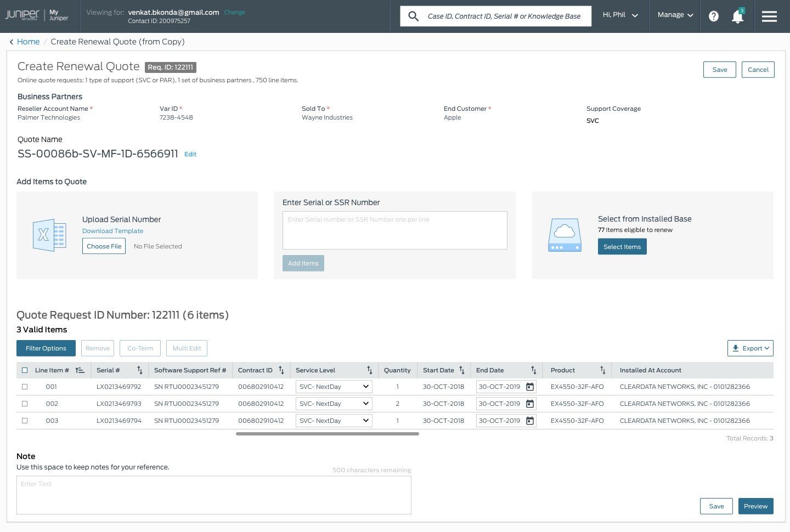Open the Manage dropdown menu

(675, 15)
